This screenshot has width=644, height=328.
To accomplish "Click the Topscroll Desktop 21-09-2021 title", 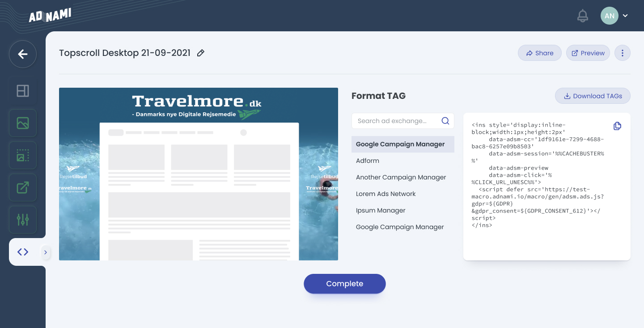I will click(125, 53).
